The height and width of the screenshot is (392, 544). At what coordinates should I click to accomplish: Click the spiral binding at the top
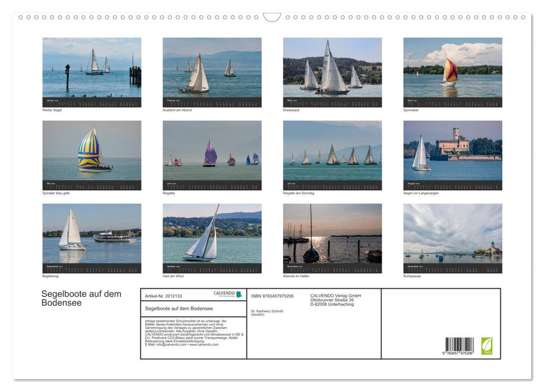point(272,17)
